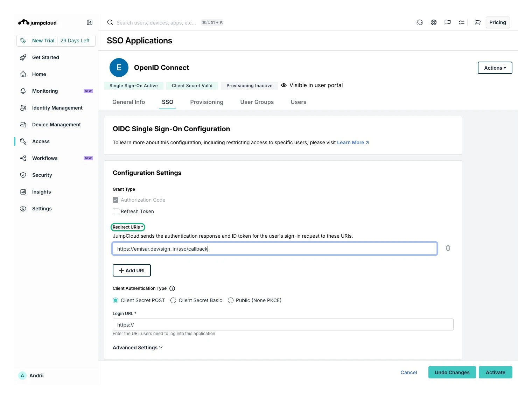Expand Advanced Settings section

click(x=138, y=348)
